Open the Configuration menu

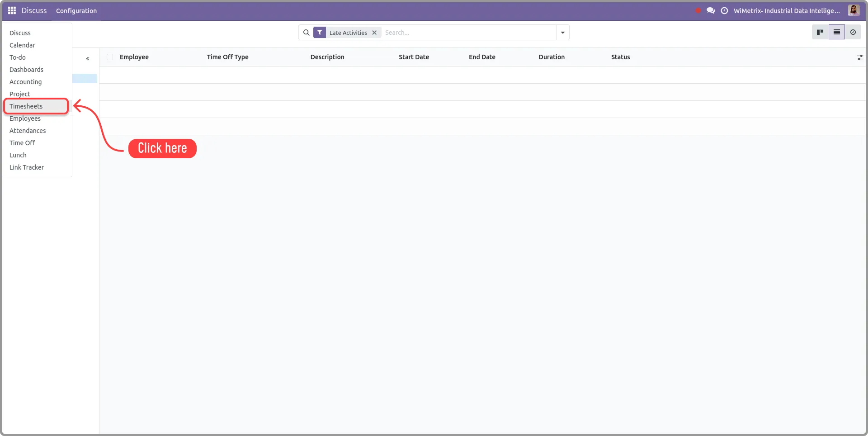(x=76, y=11)
